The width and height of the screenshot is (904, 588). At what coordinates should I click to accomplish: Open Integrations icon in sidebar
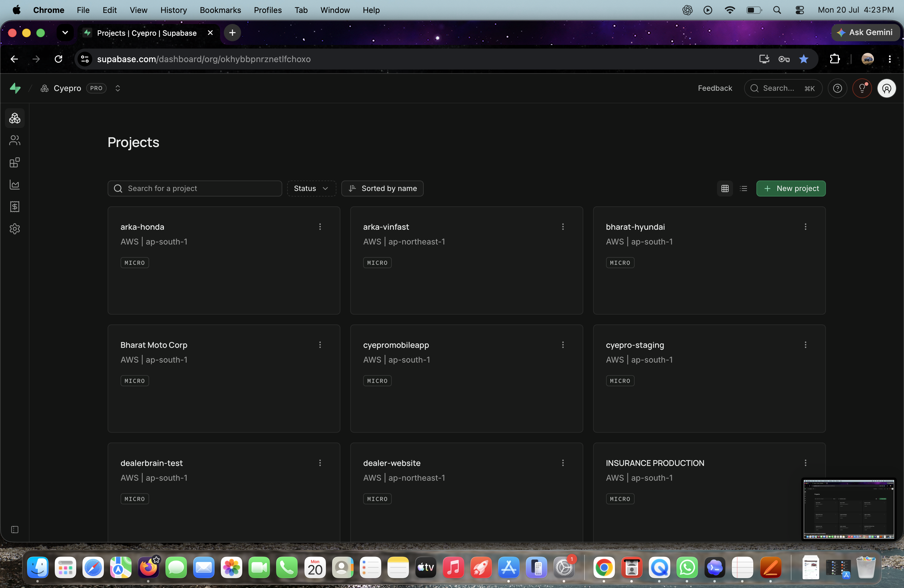tap(15, 163)
